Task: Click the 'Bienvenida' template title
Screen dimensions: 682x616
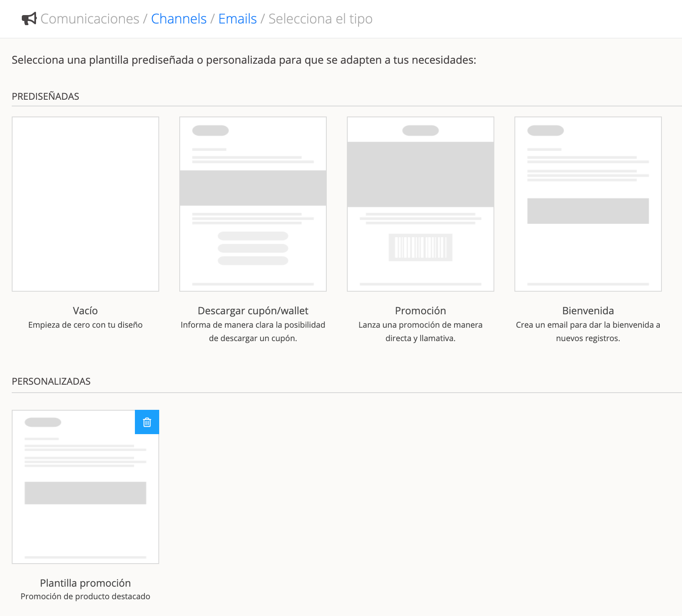Action: point(588,311)
